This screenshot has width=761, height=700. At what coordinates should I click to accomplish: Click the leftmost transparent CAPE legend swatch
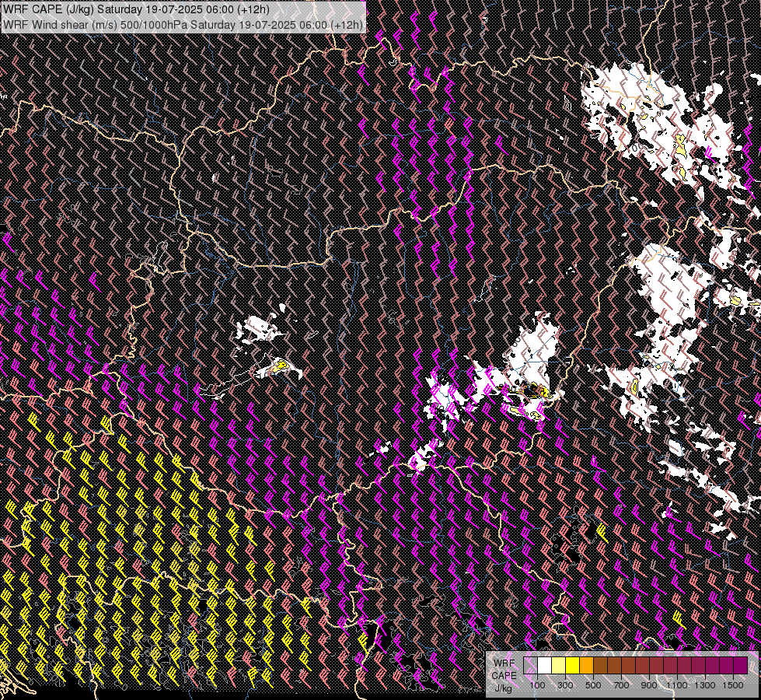tap(530, 666)
